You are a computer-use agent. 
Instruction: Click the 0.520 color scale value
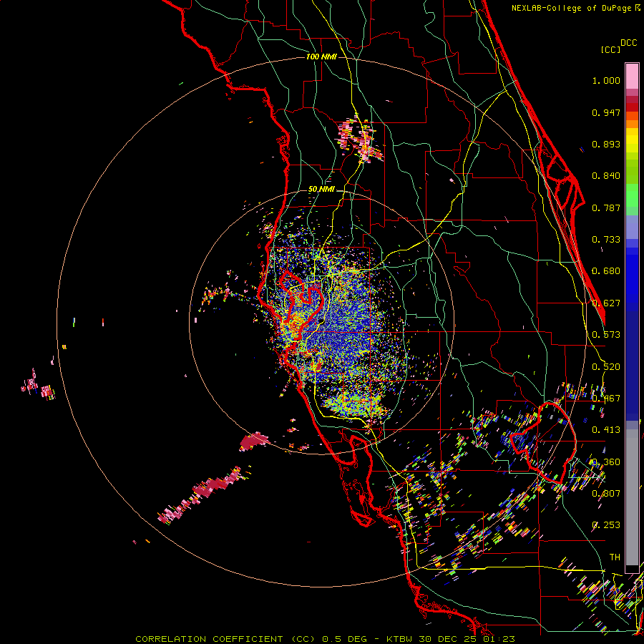pyautogui.click(x=606, y=367)
